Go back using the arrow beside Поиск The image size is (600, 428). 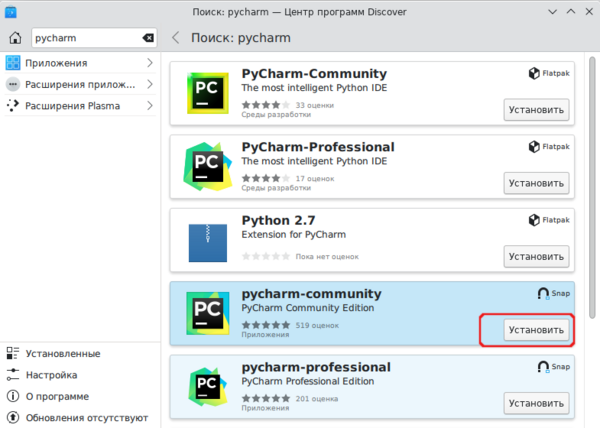[176, 38]
